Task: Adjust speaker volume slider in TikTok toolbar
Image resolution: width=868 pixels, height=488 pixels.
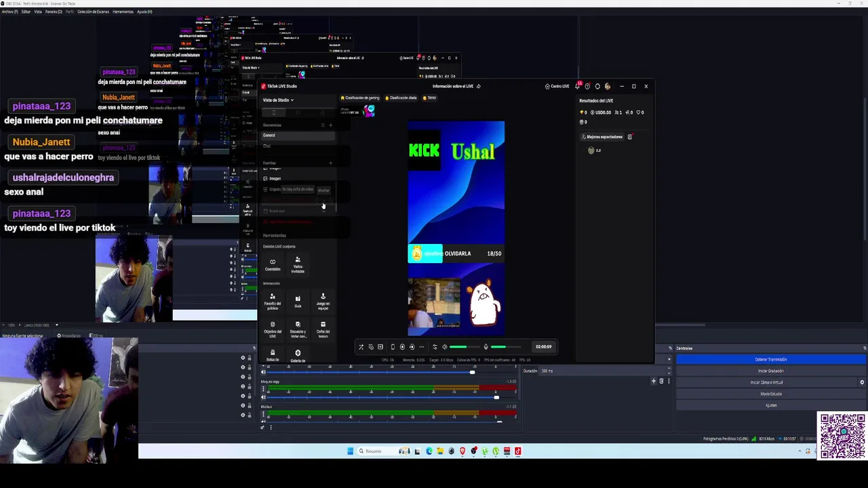Action: [x=464, y=347]
